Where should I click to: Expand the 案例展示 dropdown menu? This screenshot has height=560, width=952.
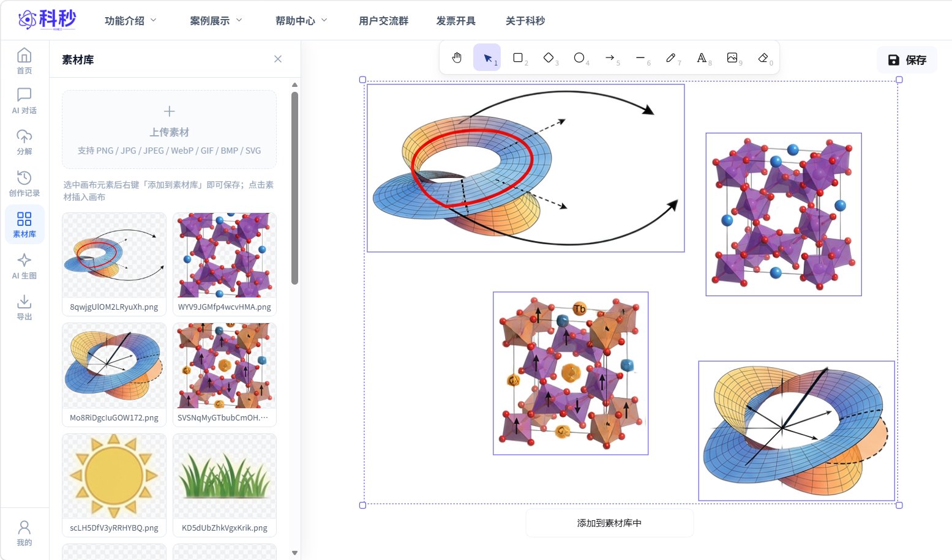[x=216, y=21]
